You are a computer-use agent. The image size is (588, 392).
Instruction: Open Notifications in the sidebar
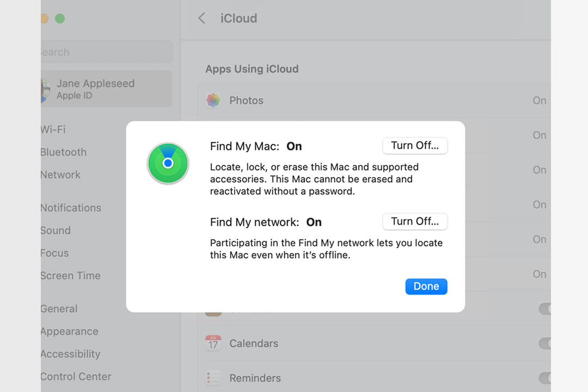click(x=71, y=207)
